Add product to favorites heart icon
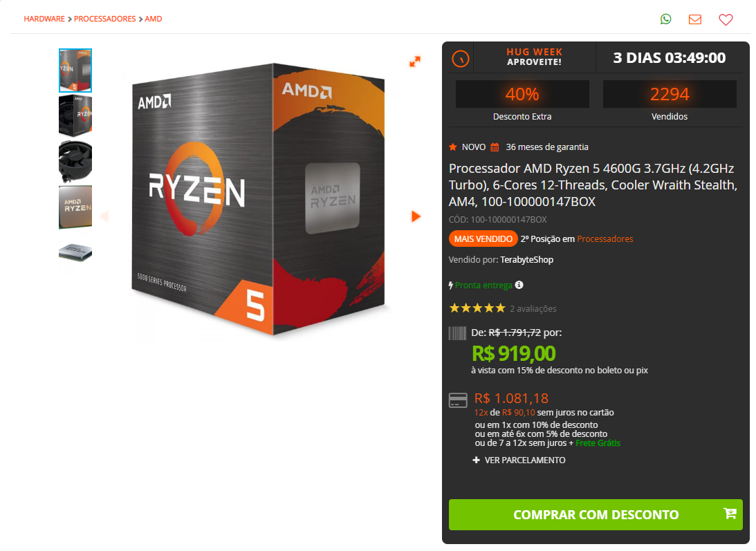Viewport: 756px width, 551px height. [x=726, y=19]
